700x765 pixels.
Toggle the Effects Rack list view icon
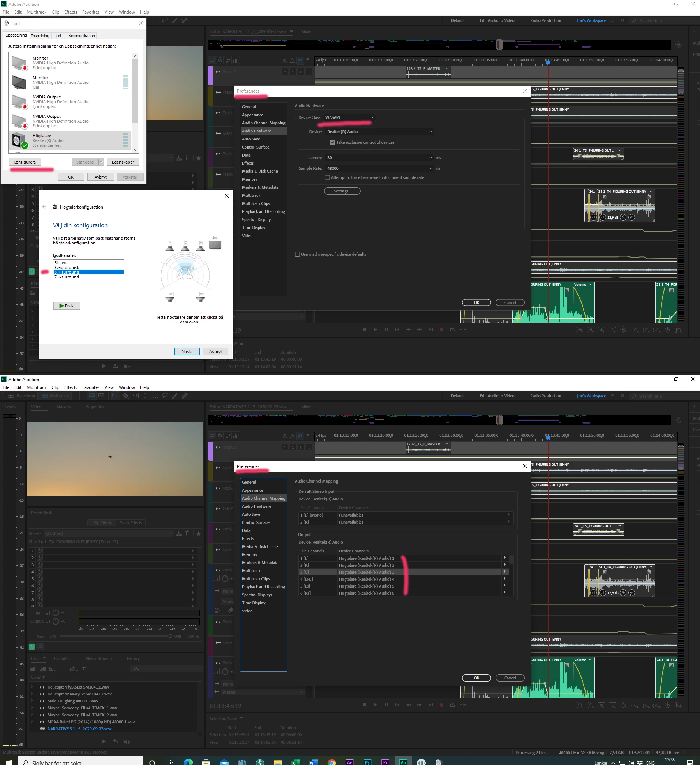(x=39, y=646)
